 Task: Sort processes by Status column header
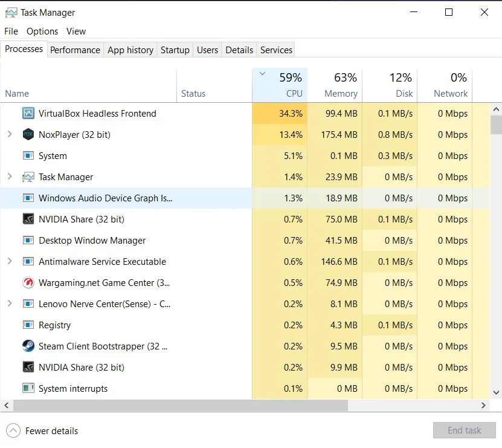coord(214,85)
